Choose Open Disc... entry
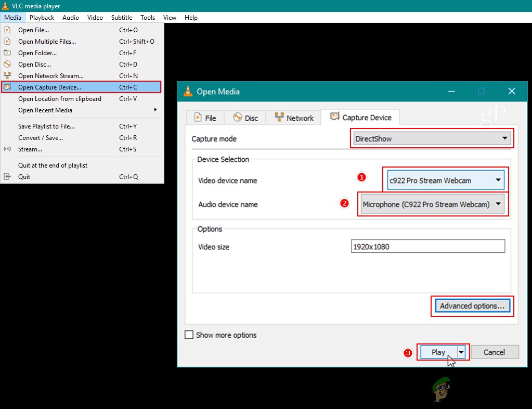 tap(82, 64)
